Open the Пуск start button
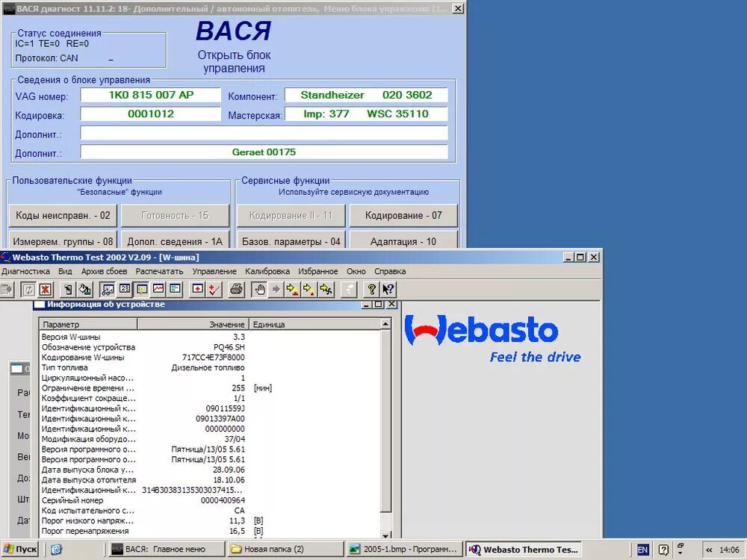This screenshot has height=560, width=747. pos(19,549)
